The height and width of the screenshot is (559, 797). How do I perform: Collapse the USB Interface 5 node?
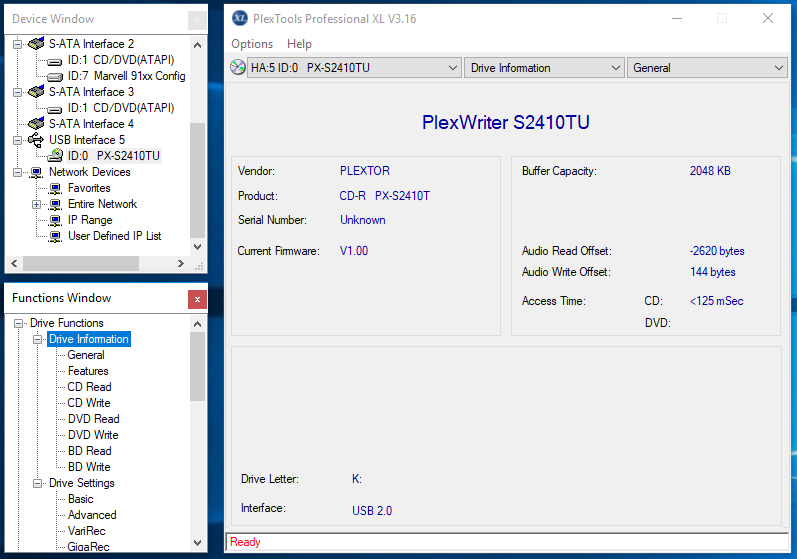pyautogui.click(x=17, y=140)
